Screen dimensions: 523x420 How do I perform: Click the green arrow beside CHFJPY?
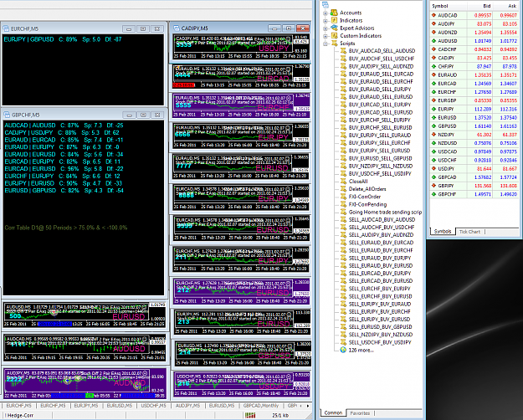point(433,66)
